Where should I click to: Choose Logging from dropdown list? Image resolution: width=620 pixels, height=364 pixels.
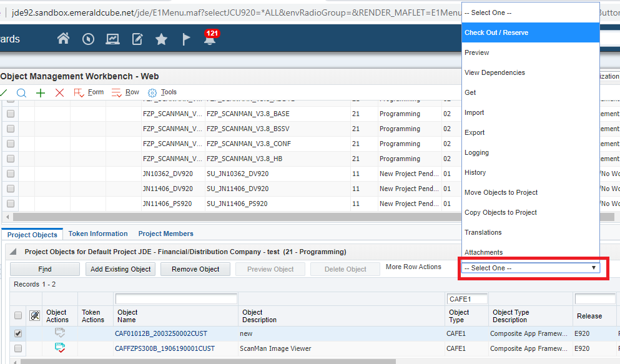pyautogui.click(x=531, y=152)
